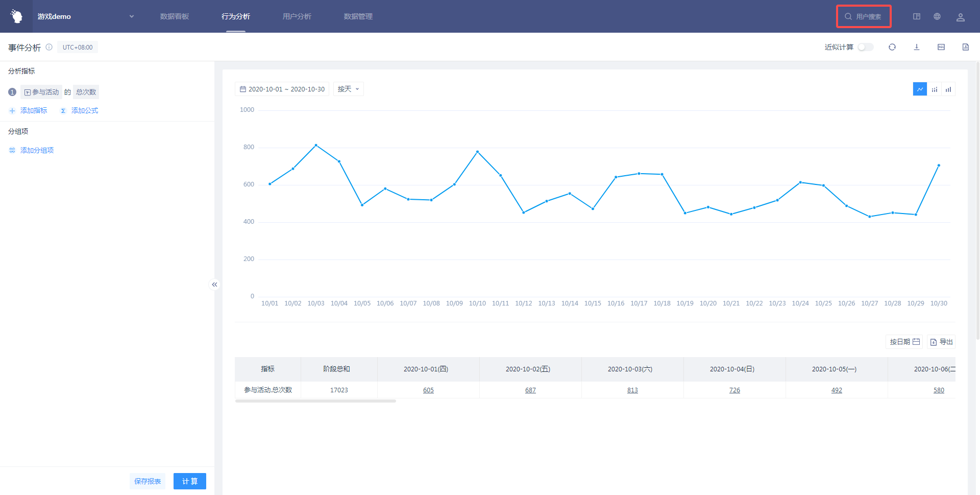Switch to stacked bar chart view
The width and height of the screenshot is (980, 495).
934,89
